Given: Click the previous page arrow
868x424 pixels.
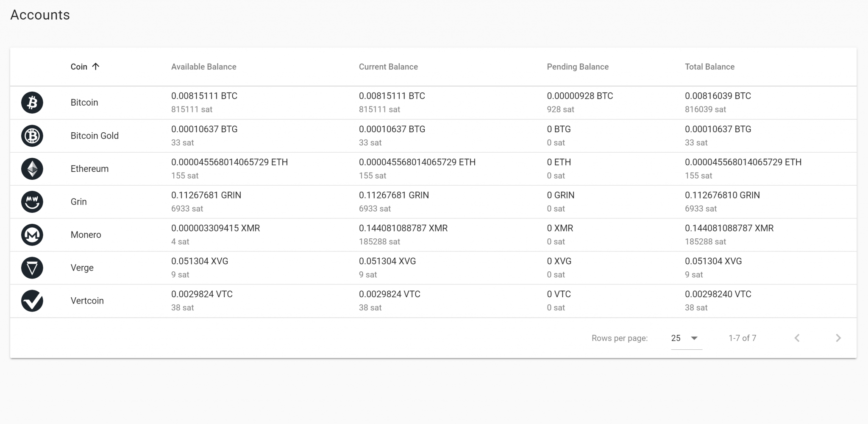Looking at the screenshot, I should pos(798,338).
